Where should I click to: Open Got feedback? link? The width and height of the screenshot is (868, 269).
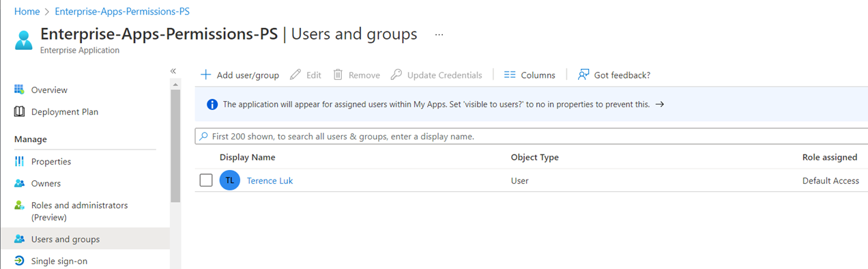pyautogui.click(x=614, y=75)
